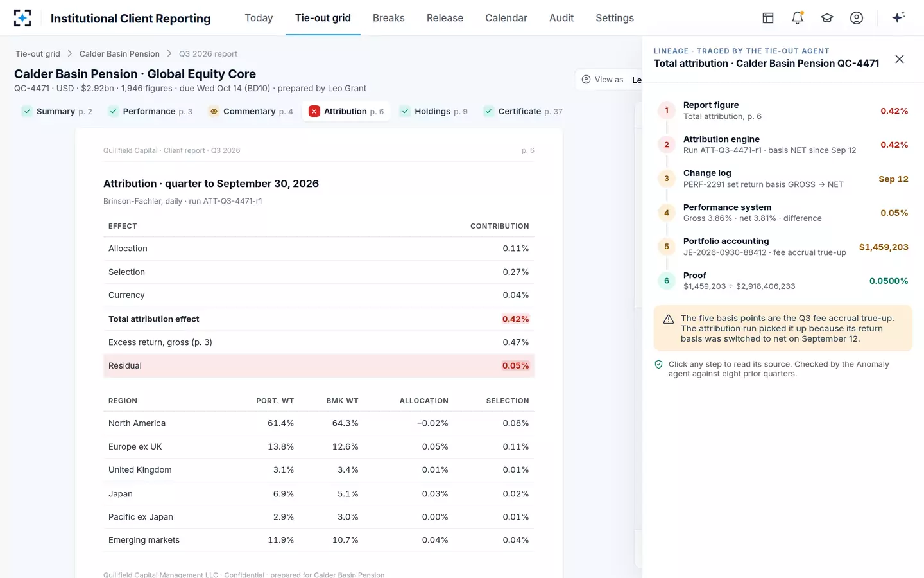Open the Report figure lineage step
924x578 pixels.
(783, 110)
